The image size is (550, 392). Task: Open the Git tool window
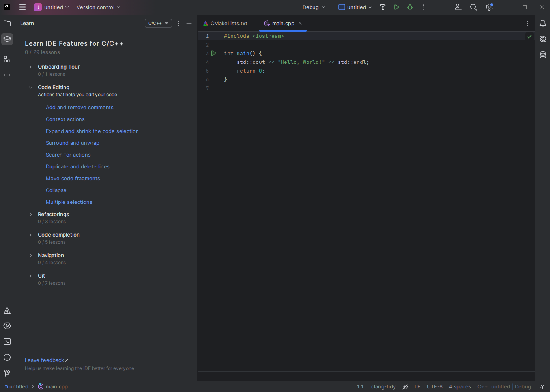click(x=7, y=373)
